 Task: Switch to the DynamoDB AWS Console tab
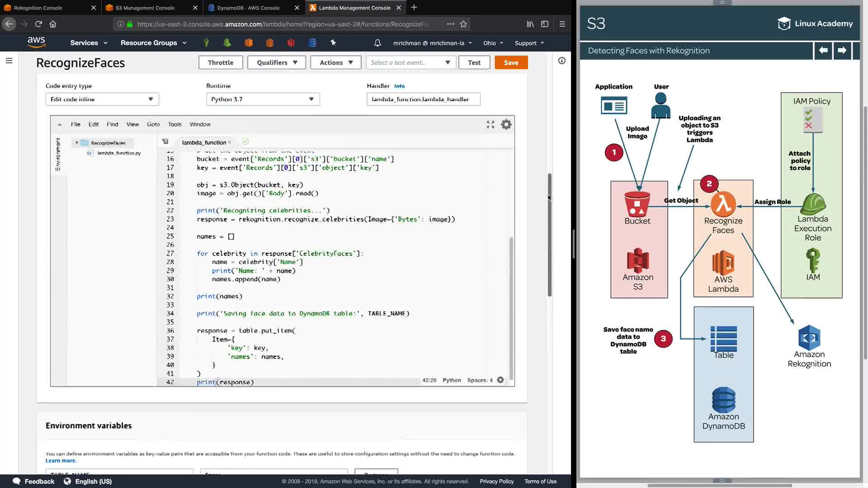[x=248, y=8]
